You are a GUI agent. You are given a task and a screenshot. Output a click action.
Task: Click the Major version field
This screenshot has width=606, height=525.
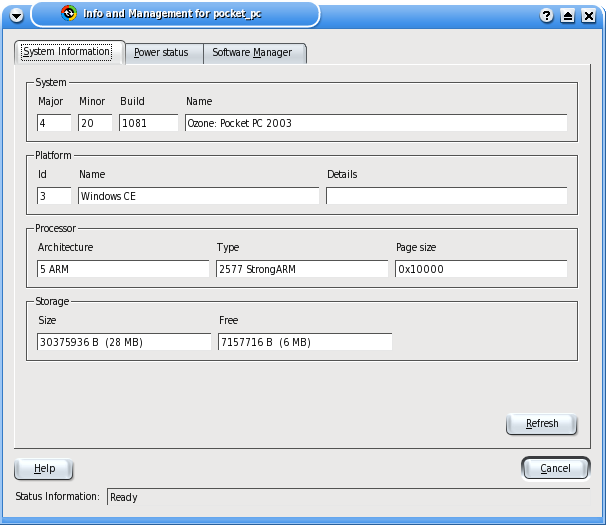pos(54,123)
